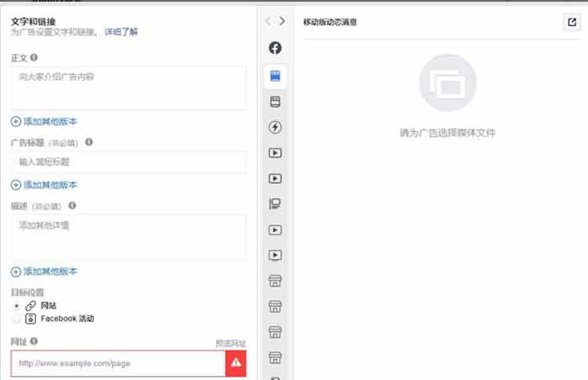Click the Facebook logo placement icon

pos(275,49)
